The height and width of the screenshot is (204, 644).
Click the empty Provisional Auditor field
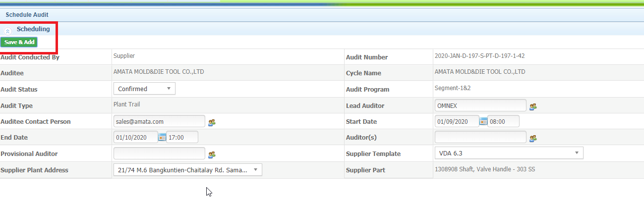pos(159,153)
